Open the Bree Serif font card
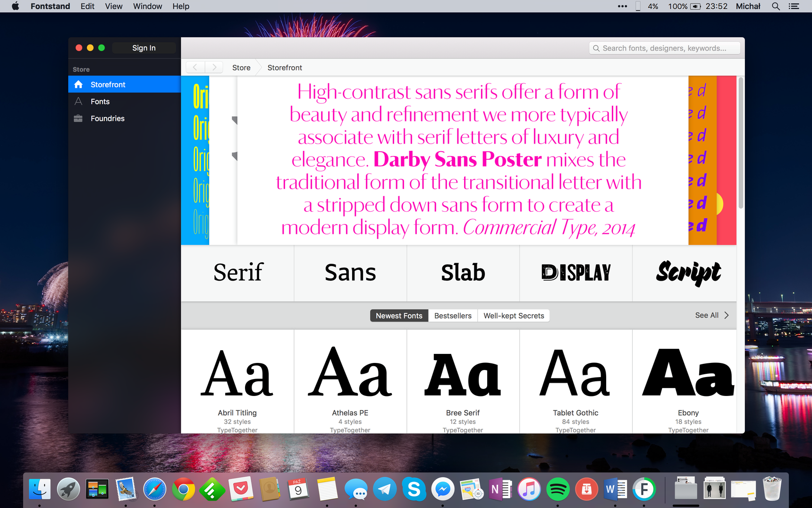 (463, 382)
